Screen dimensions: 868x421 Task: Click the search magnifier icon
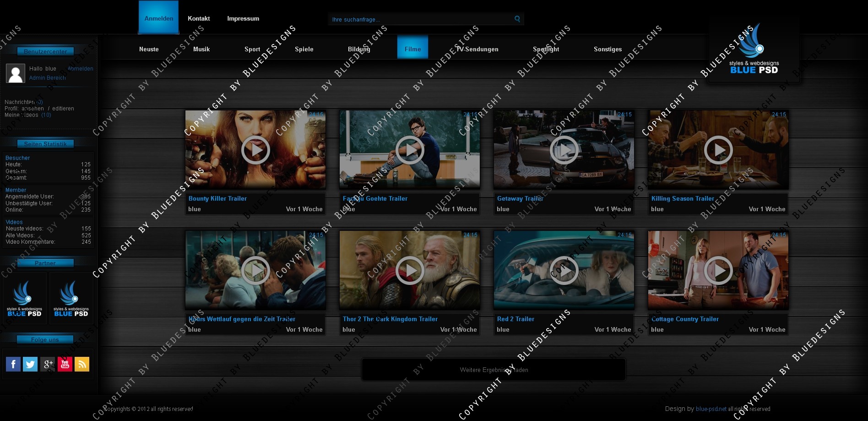click(517, 19)
